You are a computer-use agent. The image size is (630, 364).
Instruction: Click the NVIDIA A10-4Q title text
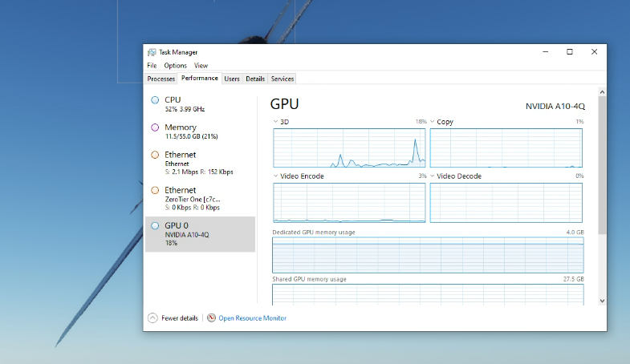click(555, 107)
